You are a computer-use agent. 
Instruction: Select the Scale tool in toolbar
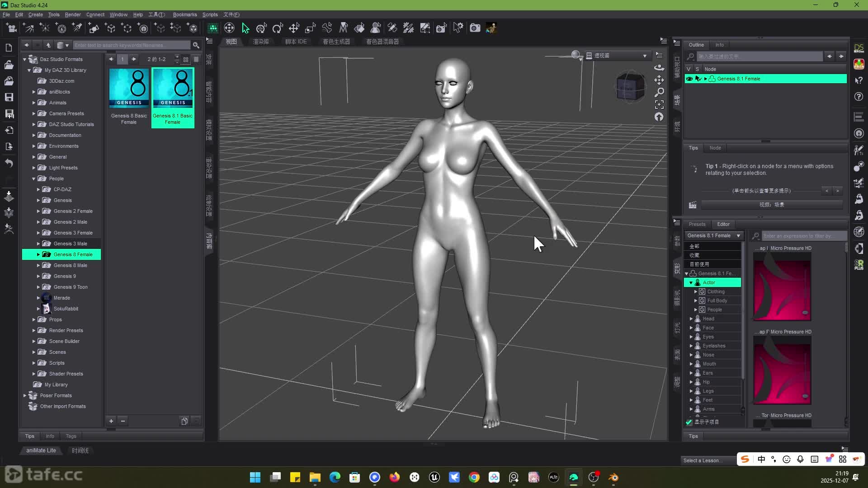310,28
